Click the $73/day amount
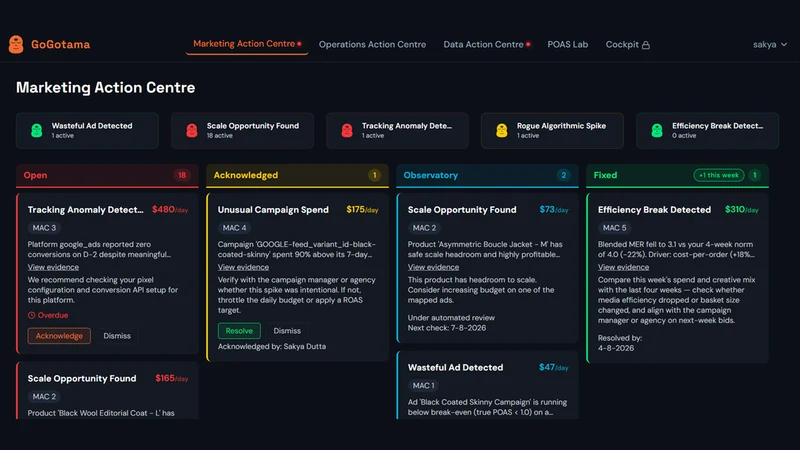Viewport: 800px width, 450px height. (x=554, y=210)
